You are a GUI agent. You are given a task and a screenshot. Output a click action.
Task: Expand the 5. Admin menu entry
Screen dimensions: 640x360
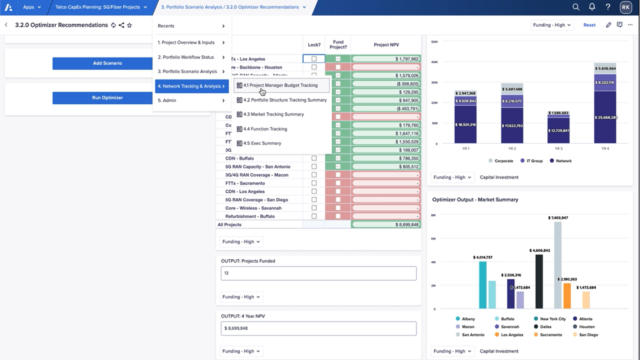[x=191, y=100]
